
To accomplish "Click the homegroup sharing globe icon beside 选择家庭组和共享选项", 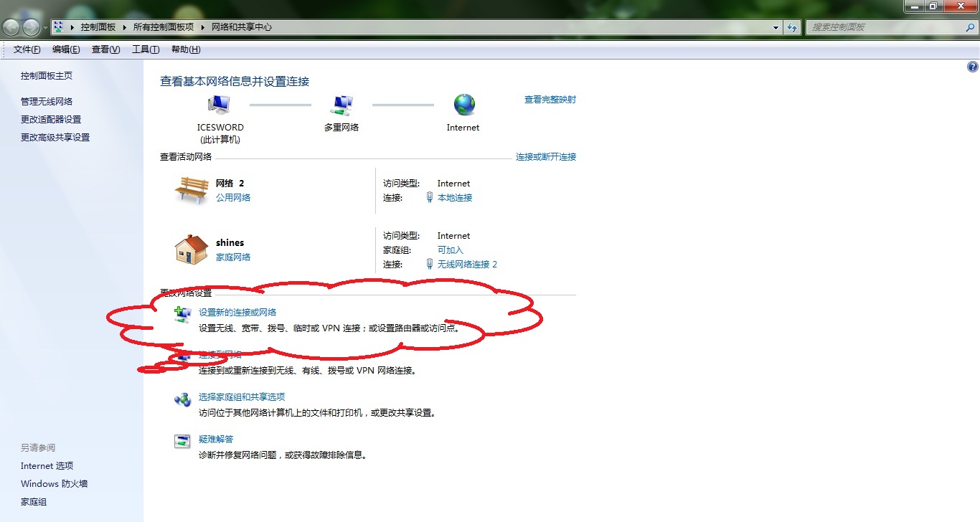I will [x=182, y=399].
